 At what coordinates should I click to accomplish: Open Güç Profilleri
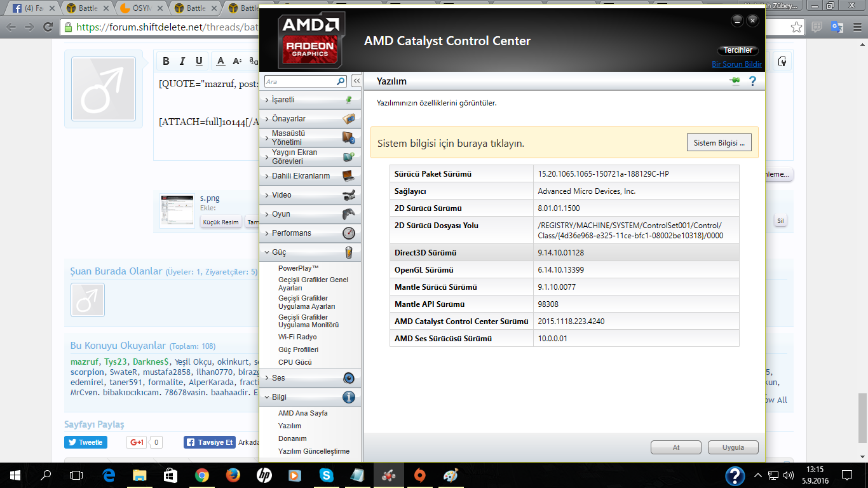pos(299,349)
